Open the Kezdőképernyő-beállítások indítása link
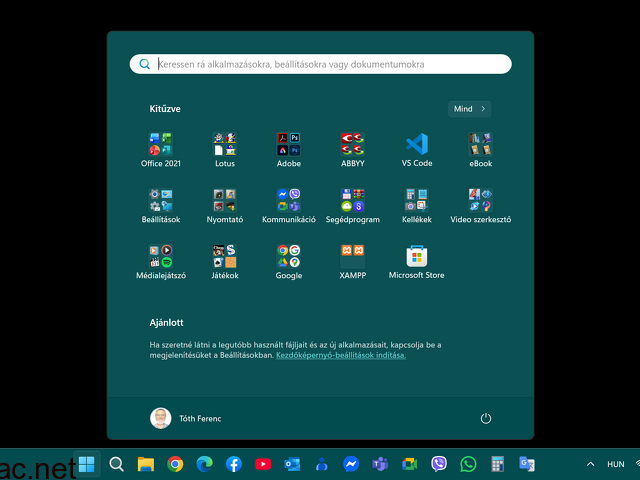640x480 pixels. click(x=341, y=355)
